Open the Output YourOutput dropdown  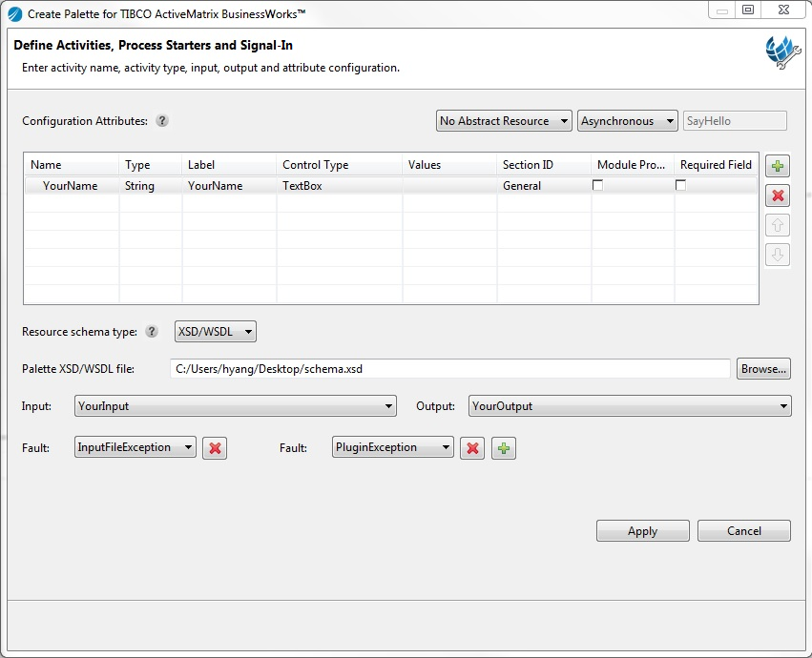630,406
